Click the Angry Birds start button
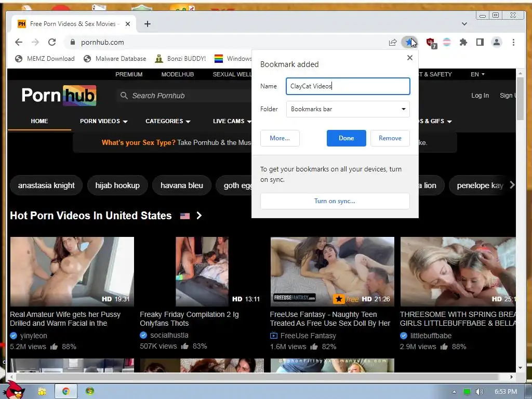This screenshot has width=532, height=399. 14,390
